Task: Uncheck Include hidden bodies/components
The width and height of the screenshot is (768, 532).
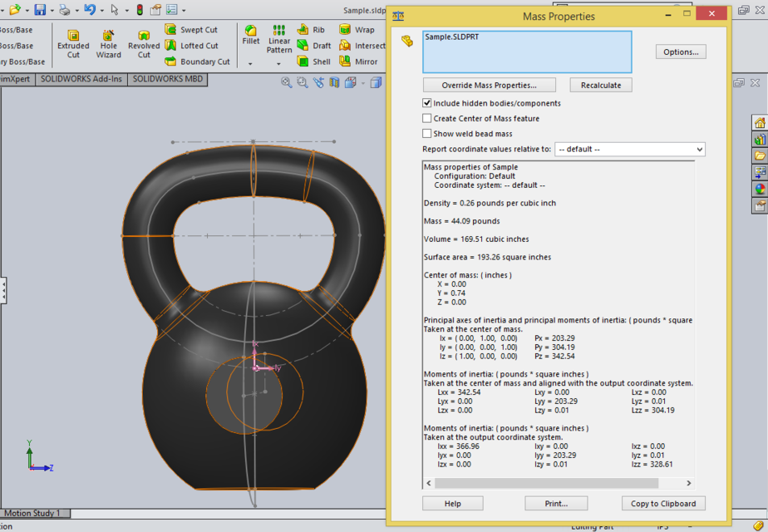Action: [x=426, y=102]
